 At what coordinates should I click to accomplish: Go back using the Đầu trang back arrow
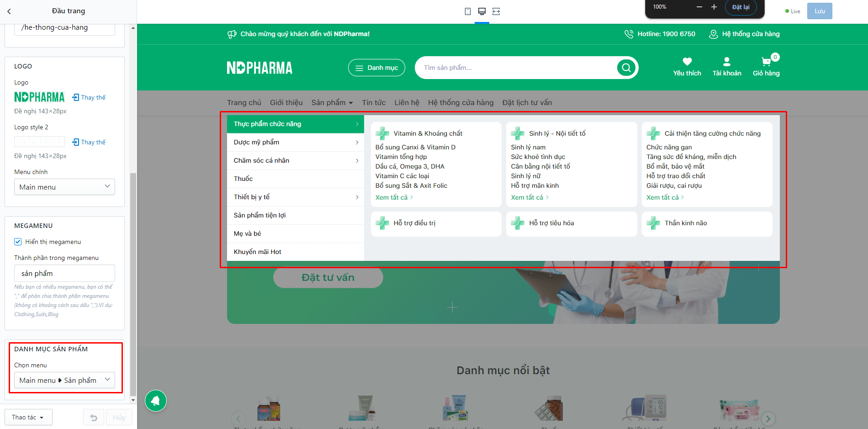point(9,11)
